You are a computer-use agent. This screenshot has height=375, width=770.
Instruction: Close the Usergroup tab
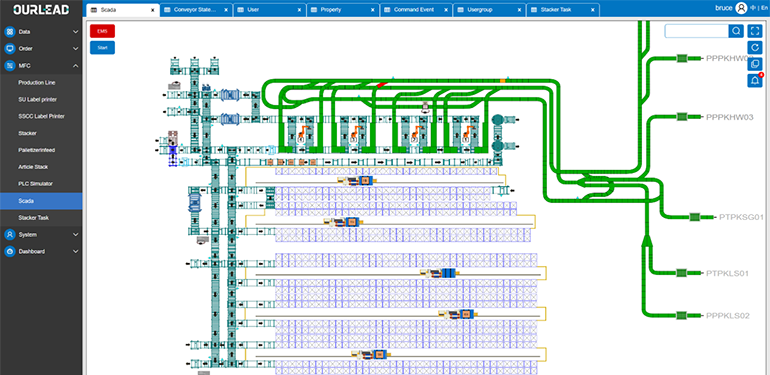coord(520,10)
